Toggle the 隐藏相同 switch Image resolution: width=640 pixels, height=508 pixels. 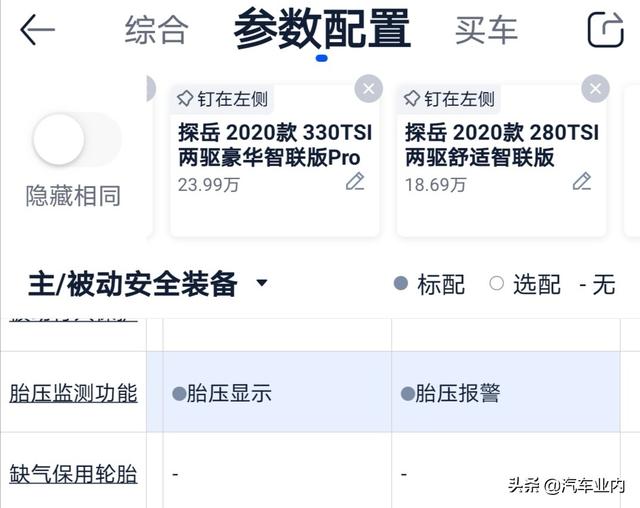(74, 140)
